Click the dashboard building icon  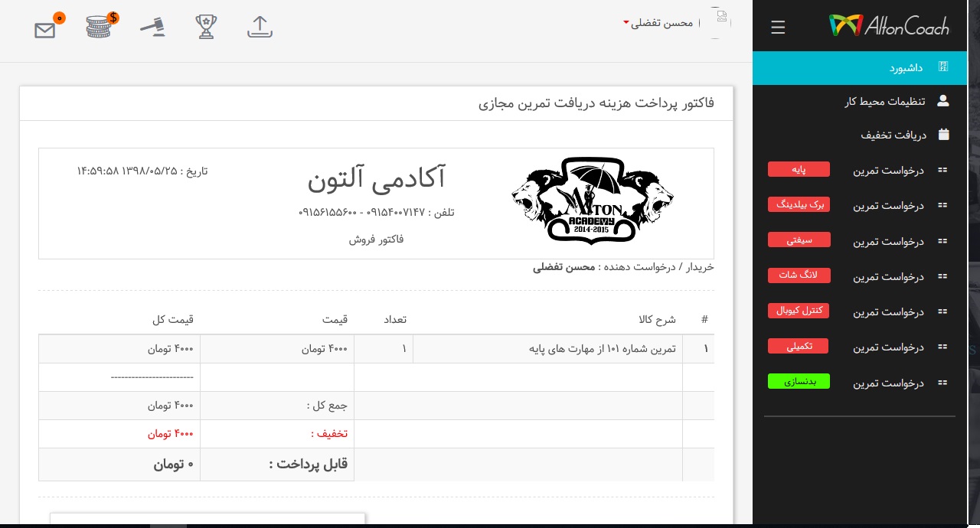[x=943, y=67]
